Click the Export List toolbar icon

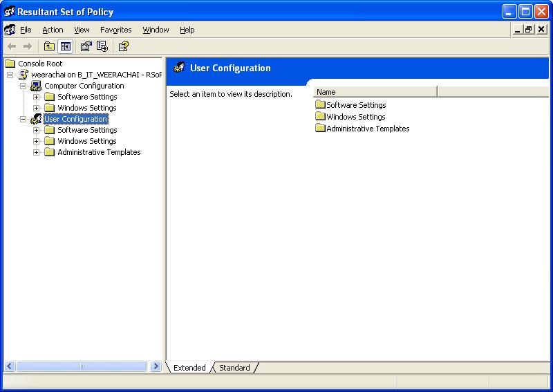click(x=102, y=46)
